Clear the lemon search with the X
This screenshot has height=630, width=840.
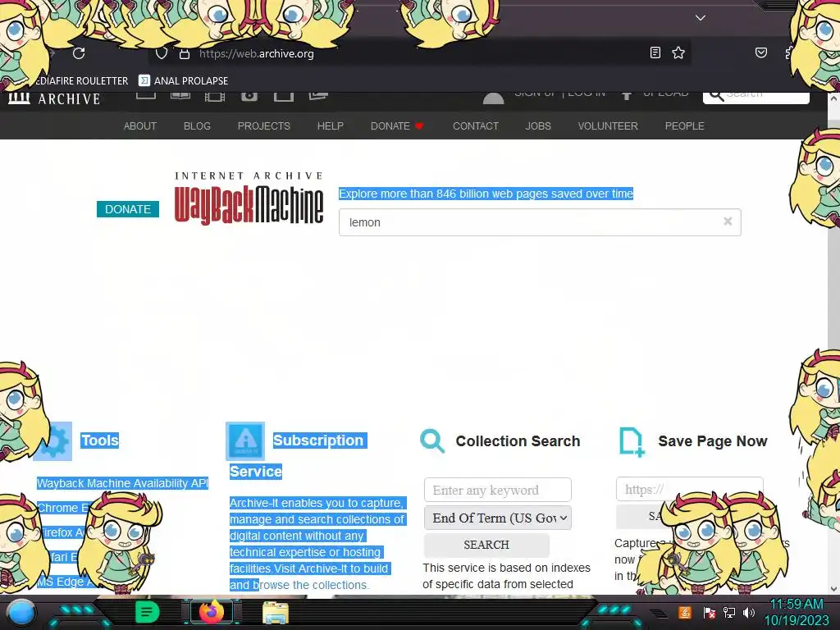pyautogui.click(x=728, y=221)
